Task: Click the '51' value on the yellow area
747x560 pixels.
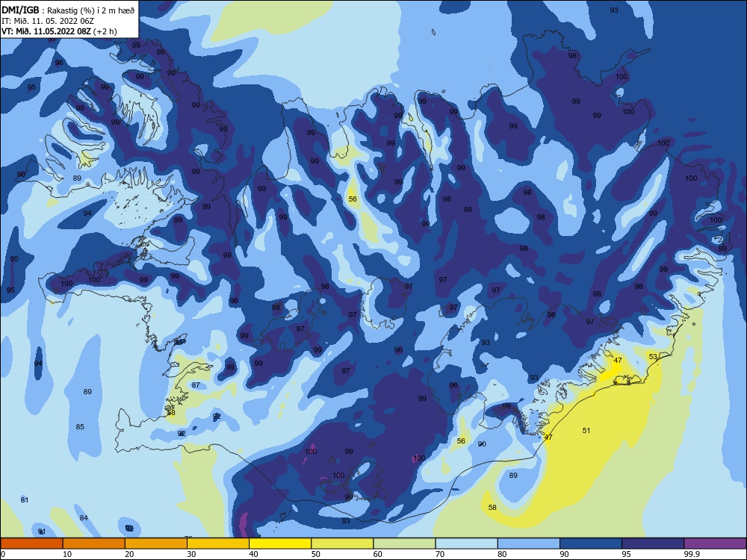Action: 586,431
